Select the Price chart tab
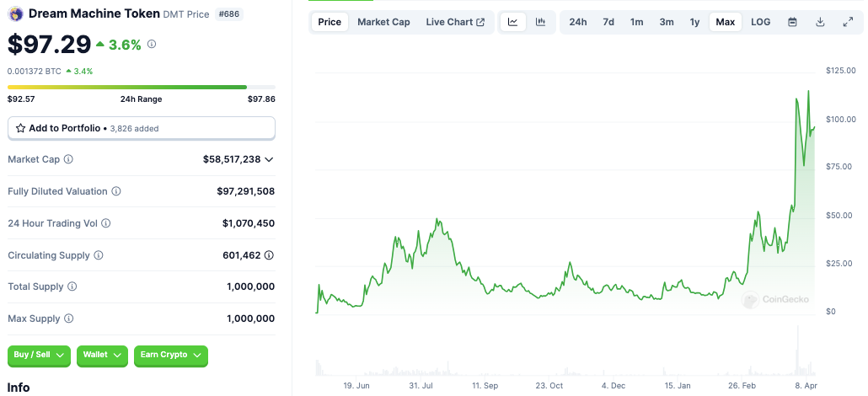 click(330, 22)
